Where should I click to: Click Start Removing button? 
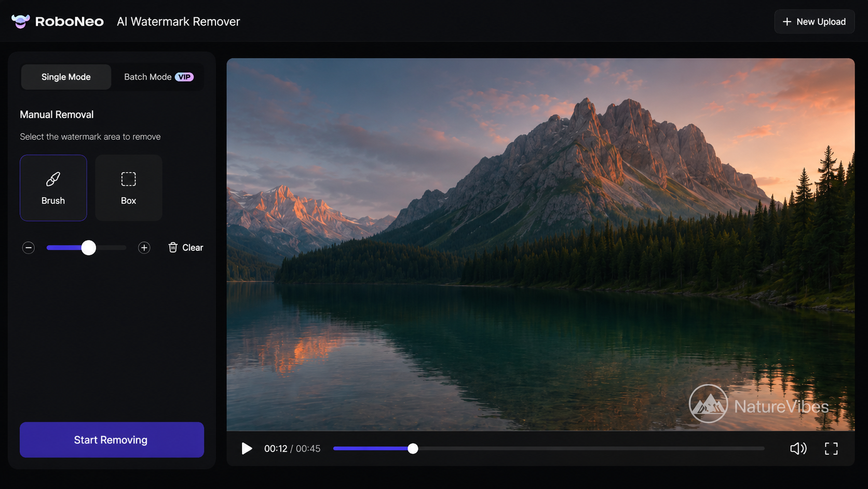coord(112,440)
